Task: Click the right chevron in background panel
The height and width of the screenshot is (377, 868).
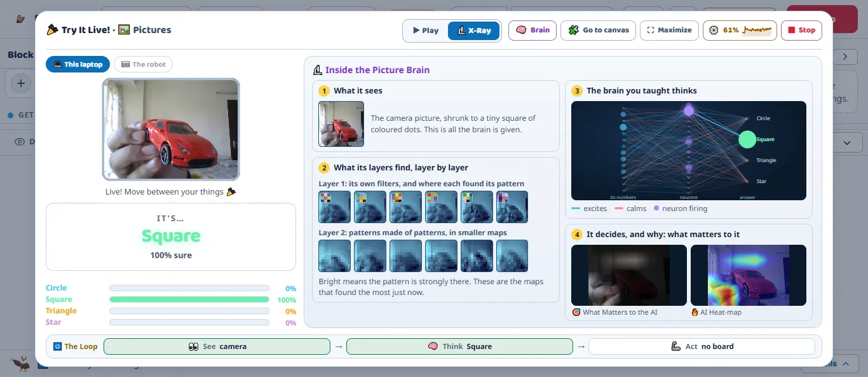Action: pos(844,57)
